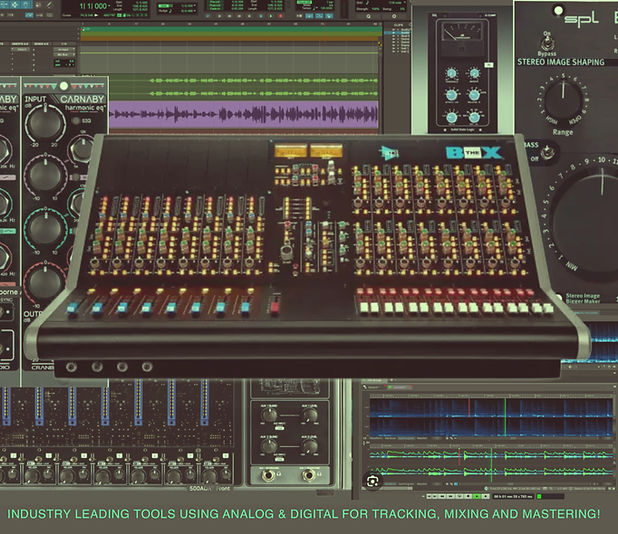
Task: Click the AUX 1 BLEND knob
Action: tap(270, 415)
